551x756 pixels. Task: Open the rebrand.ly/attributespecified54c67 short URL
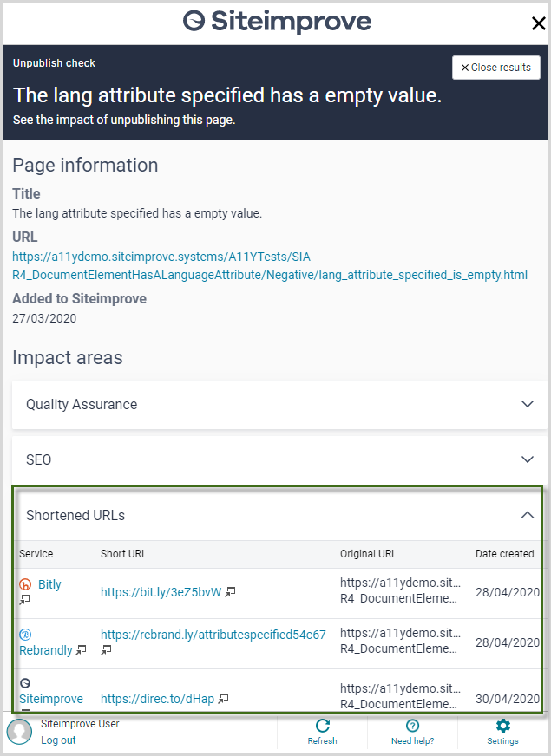(213, 635)
